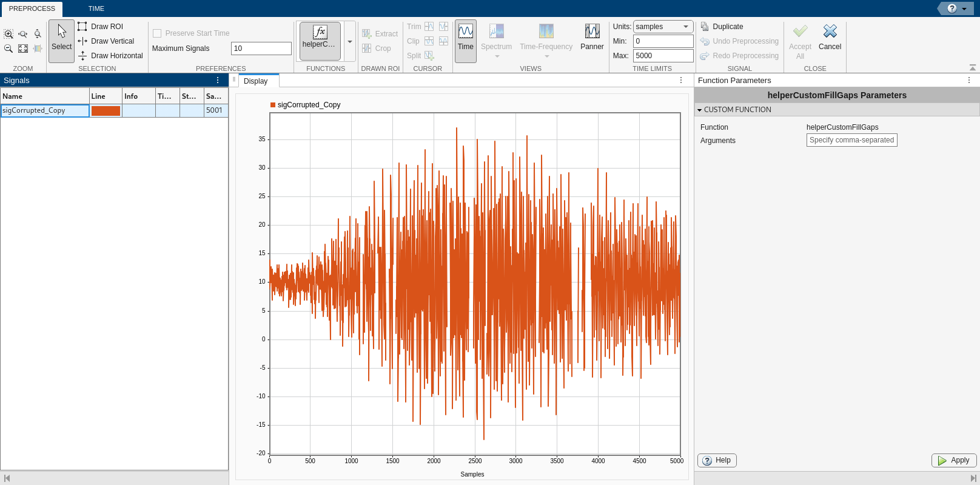Collapse left panel with bottom arrow

[x=7, y=478]
